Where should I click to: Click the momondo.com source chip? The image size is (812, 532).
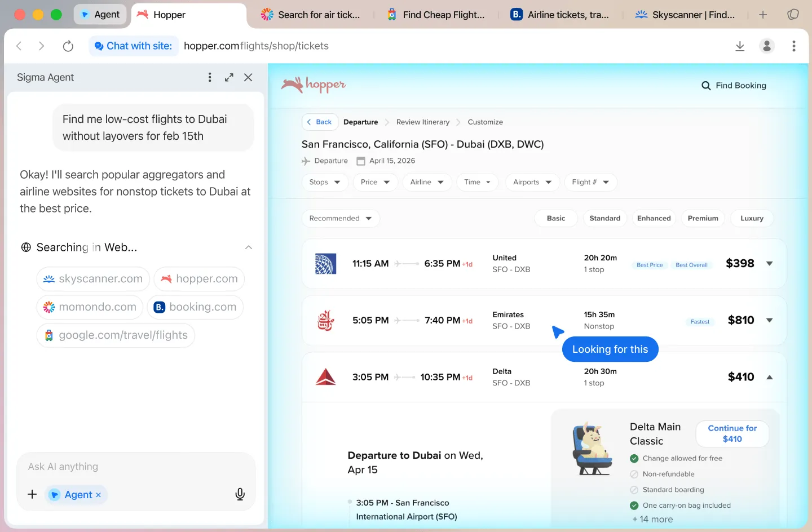tap(90, 307)
